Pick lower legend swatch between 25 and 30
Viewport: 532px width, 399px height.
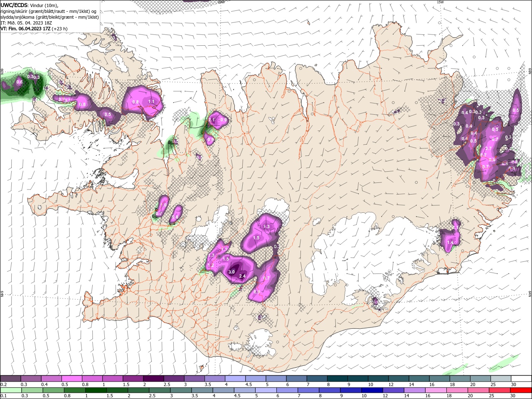(500, 390)
